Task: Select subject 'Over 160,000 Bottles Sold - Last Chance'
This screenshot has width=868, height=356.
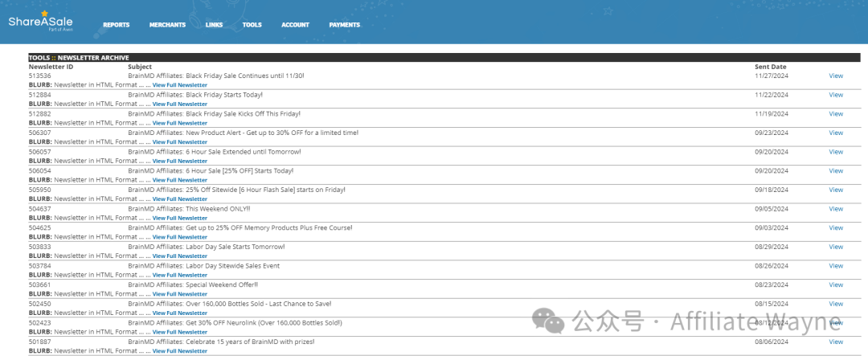Action: [230, 304]
